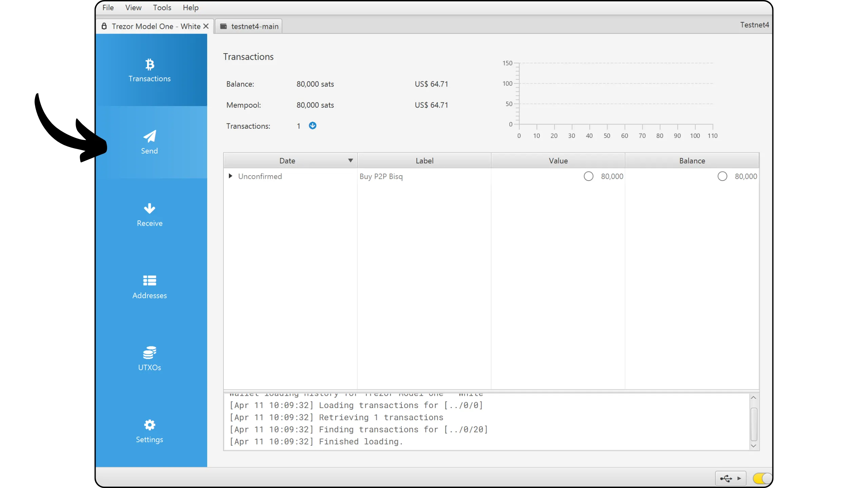Open the UTXOs coins icon
The image size is (868, 488).
[150, 353]
